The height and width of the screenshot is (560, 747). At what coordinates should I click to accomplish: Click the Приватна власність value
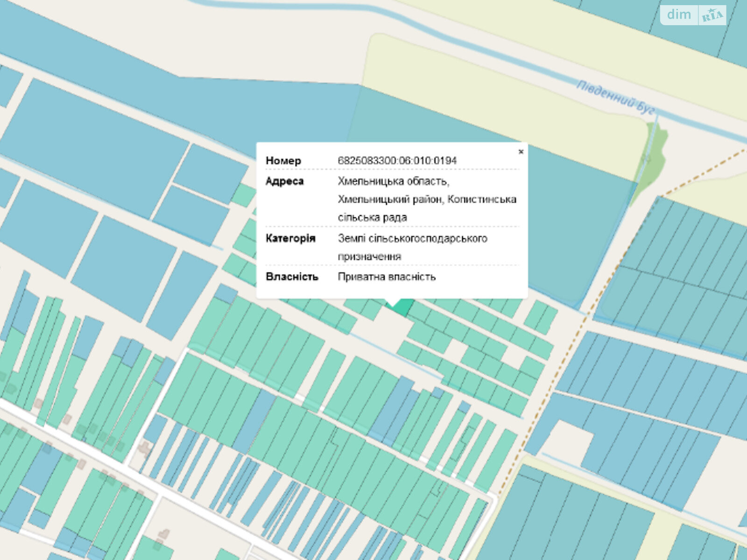click(x=387, y=277)
